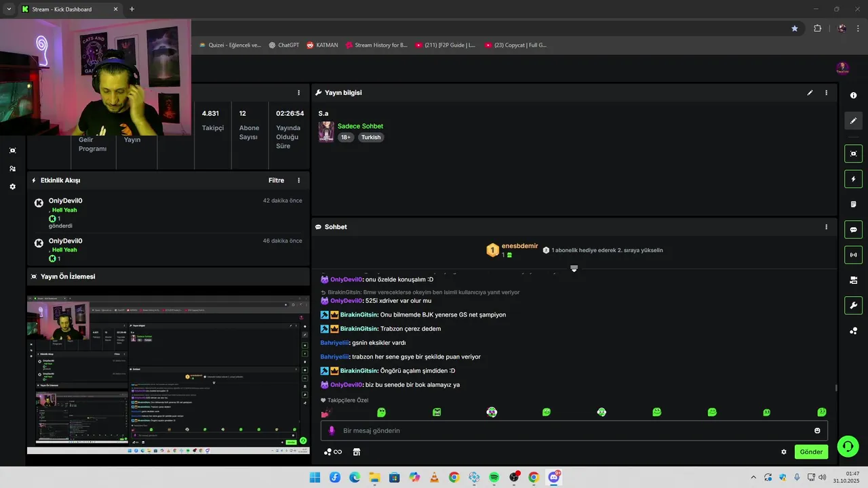Open Discord from the taskbar
The height and width of the screenshot is (488, 868).
(x=553, y=477)
